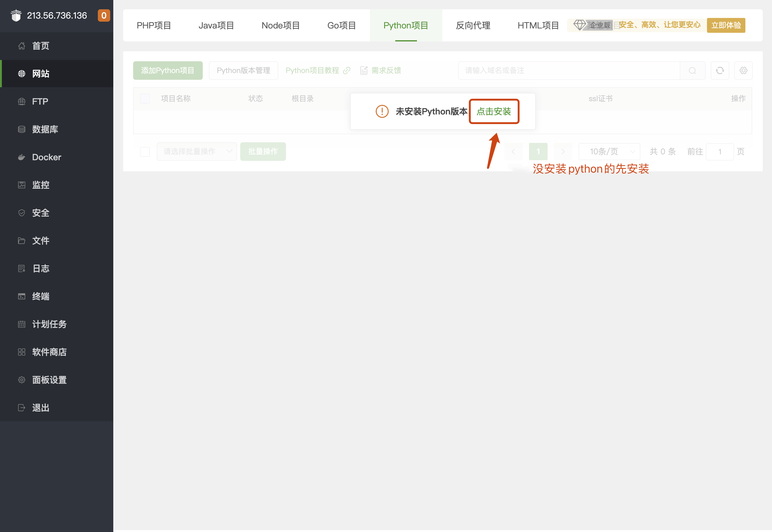Open 文件 file manager
Viewport: 772px width, 532px height.
pos(57,241)
